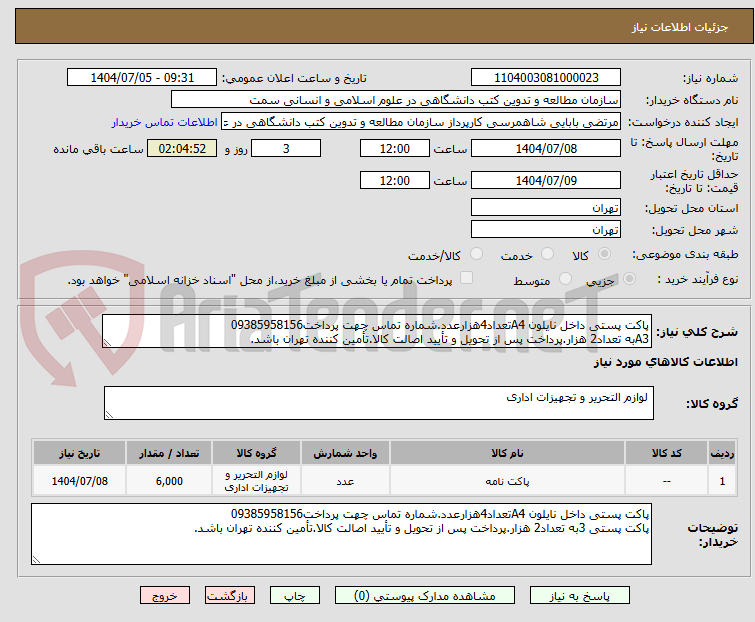755x622 pixels.
Task: Open مشاهده مدارک پیوستی (0) button
Action: [425, 596]
